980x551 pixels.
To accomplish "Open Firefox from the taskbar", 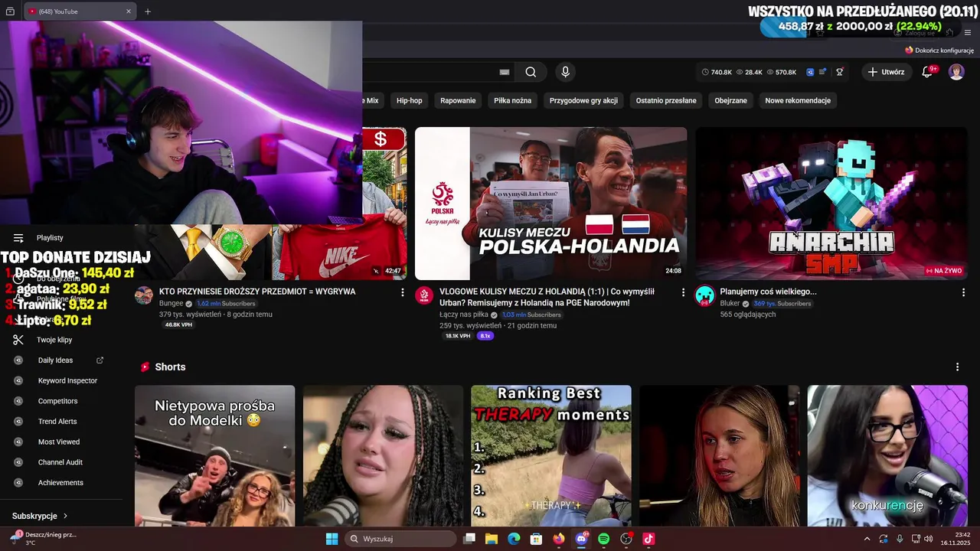I will point(558,539).
